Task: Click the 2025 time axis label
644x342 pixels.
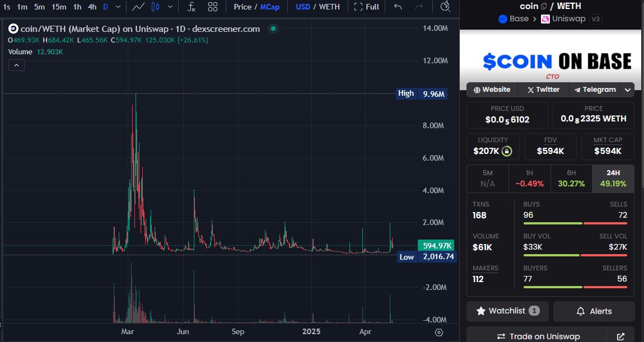Action: (311, 332)
